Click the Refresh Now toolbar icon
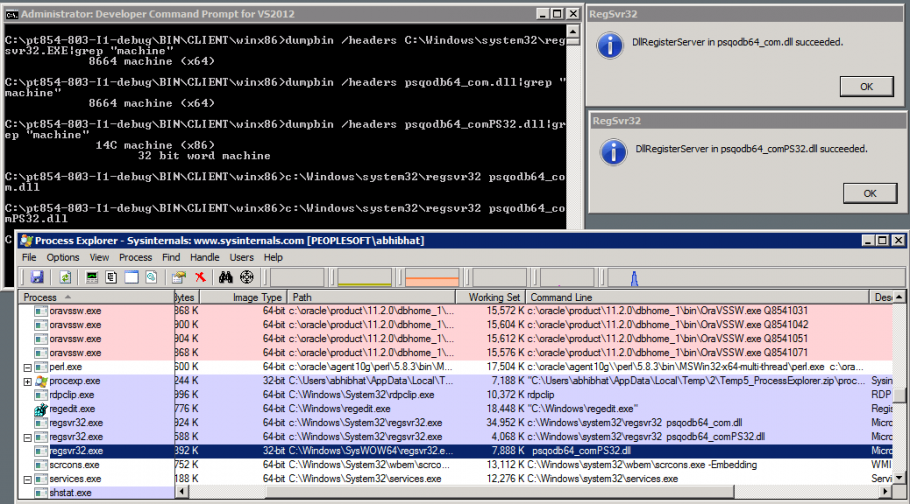Screen dimensions: 910x504 65,277
